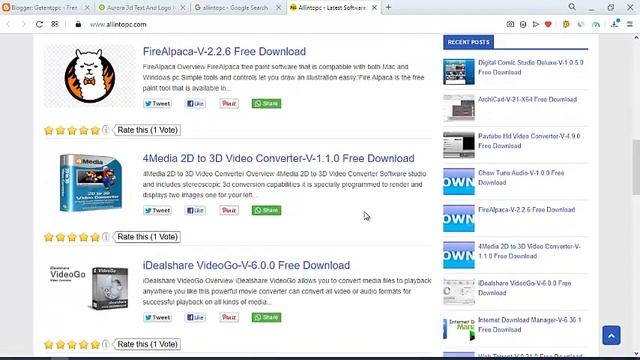640x360 pixels.
Task: Rate FireAlpaca with the fifth star
Action: tap(95, 130)
